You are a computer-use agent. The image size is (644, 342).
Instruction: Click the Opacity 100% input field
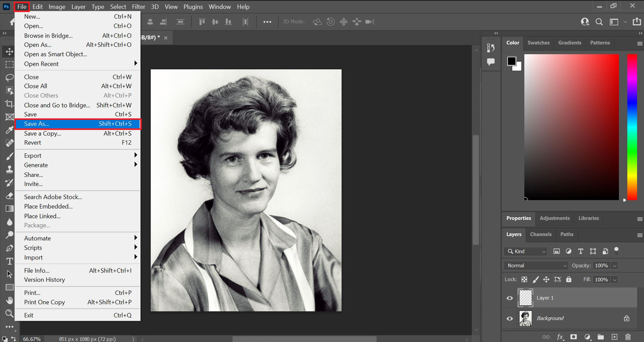click(x=601, y=266)
